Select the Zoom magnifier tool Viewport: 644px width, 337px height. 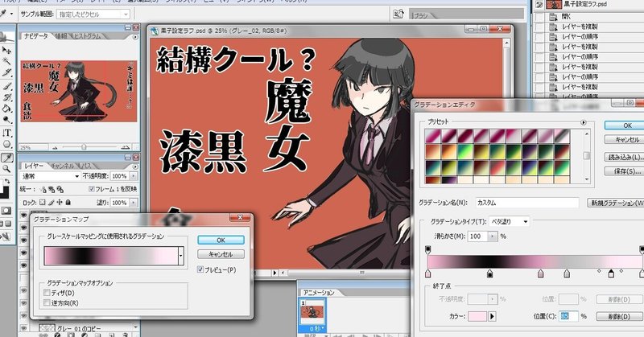tap(6, 168)
